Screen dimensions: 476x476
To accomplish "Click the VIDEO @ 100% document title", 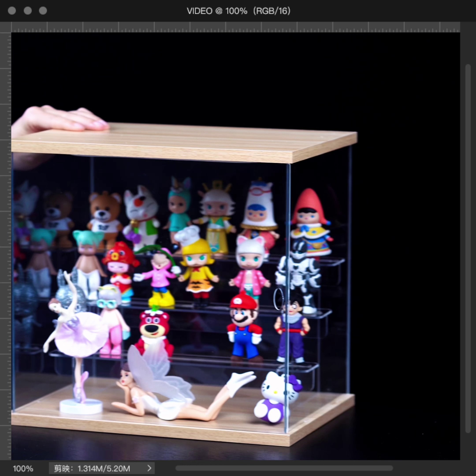I will coord(238,11).
